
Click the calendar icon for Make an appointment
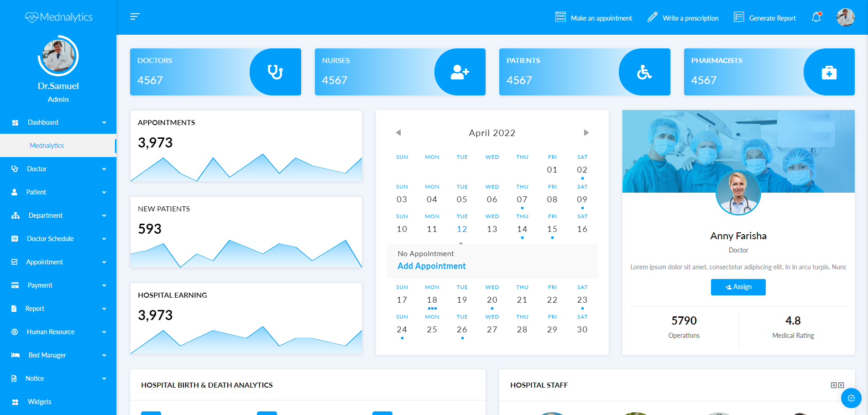click(x=560, y=17)
